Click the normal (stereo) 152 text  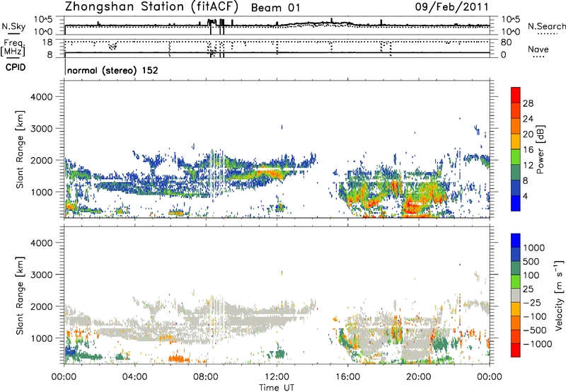click(112, 70)
